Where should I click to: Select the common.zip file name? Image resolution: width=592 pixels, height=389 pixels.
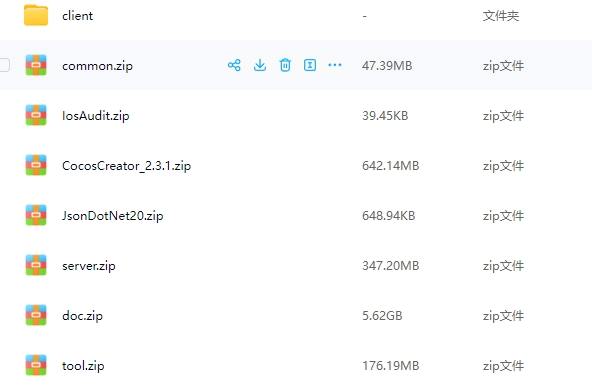tap(97, 66)
